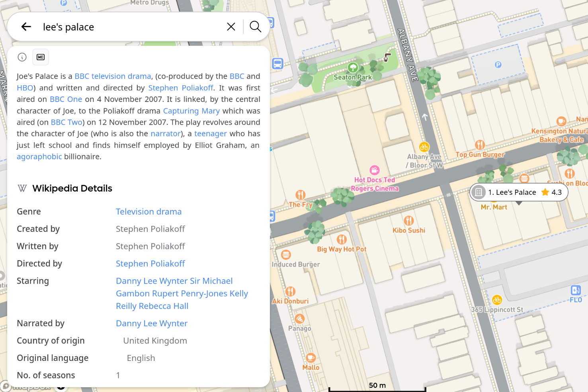Clear the search text with X

coord(231,27)
